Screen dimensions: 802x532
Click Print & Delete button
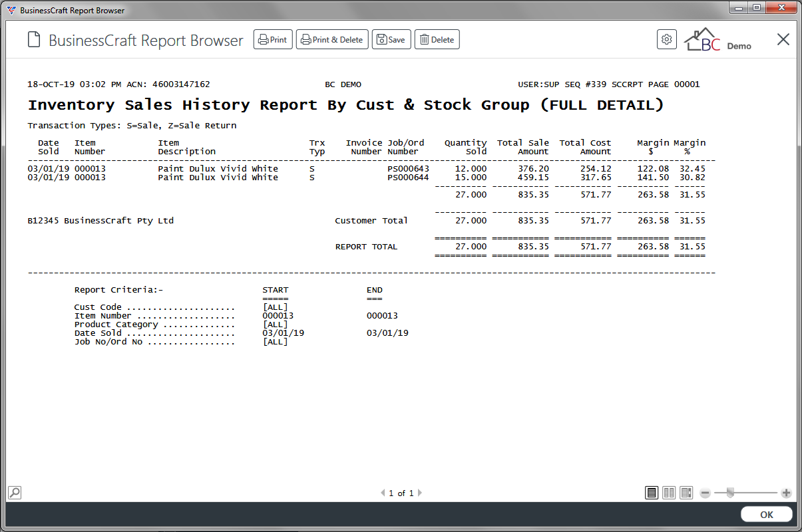tap(332, 40)
